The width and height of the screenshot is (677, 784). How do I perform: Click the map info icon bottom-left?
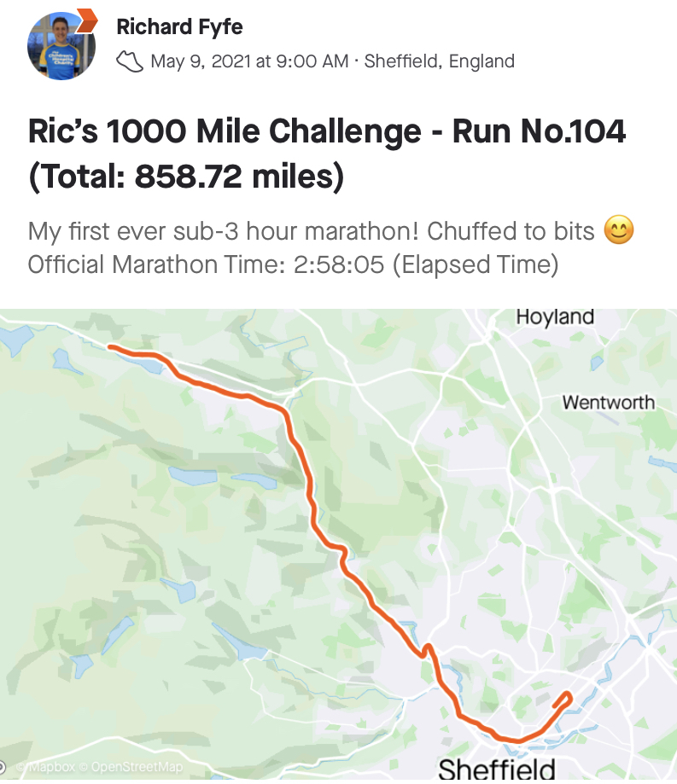(x=2, y=766)
